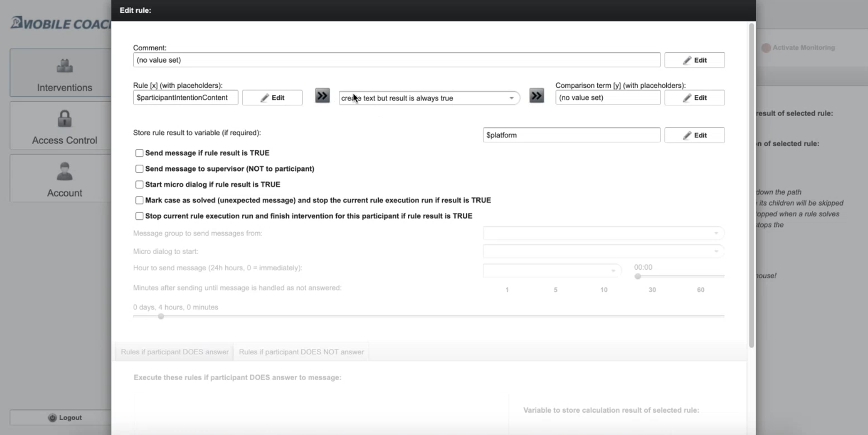Click the days/hours/minutes slider handle
Image resolution: width=868 pixels, height=435 pixels.
point(161,316)
